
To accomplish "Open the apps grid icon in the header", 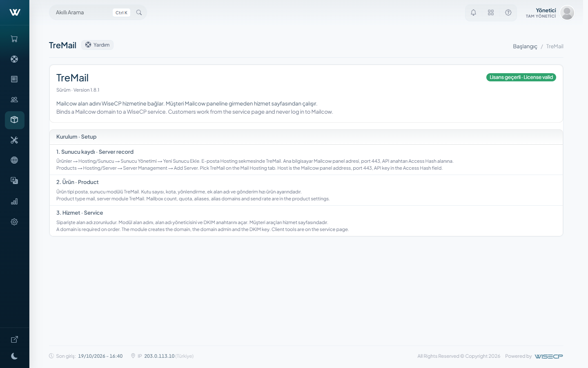I will pos(491,13).
